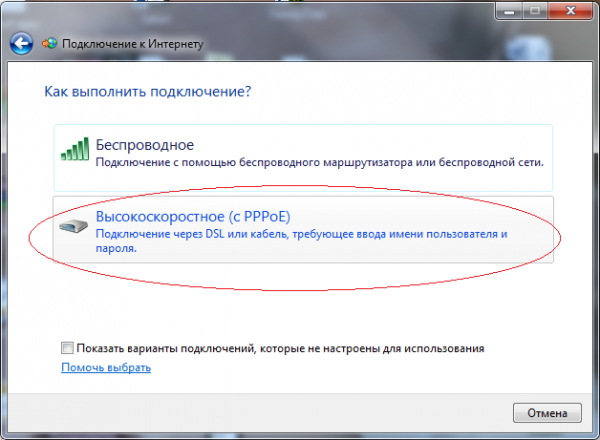Click the network globe icon in title

pos(49,44)
